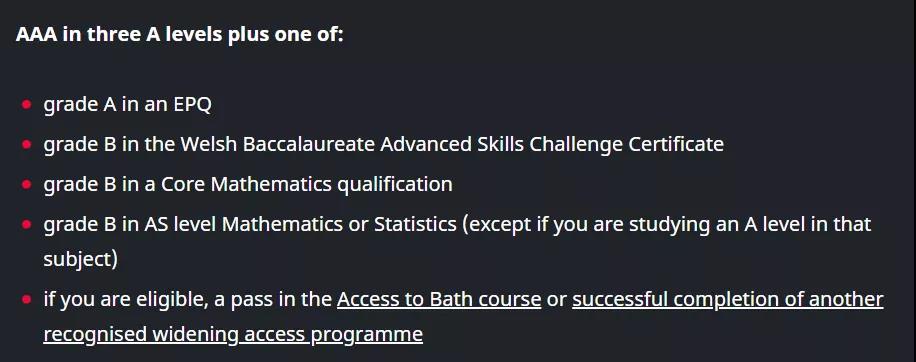The height and width of the screenshot is (362, 916).
Task: Follow the successful completion of another link
Action: (x=728, y=300)
